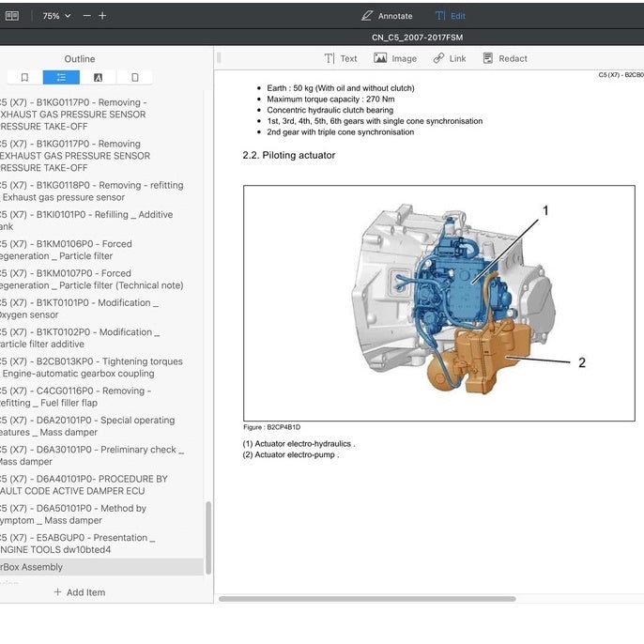Click the sidebar layout view icon
The width and height of the screenshot is (644, 644).
(x=12, y=16)
